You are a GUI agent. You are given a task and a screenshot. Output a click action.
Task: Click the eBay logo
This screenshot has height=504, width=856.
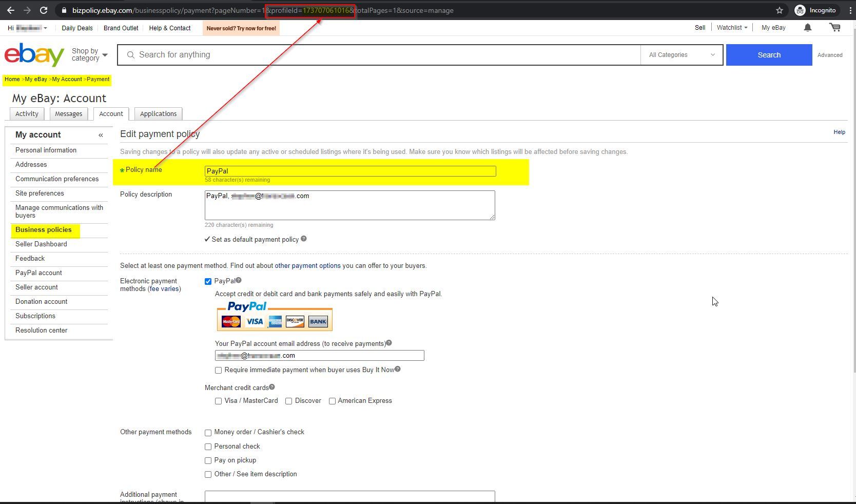pyautogui.click(x=34, y=54)
